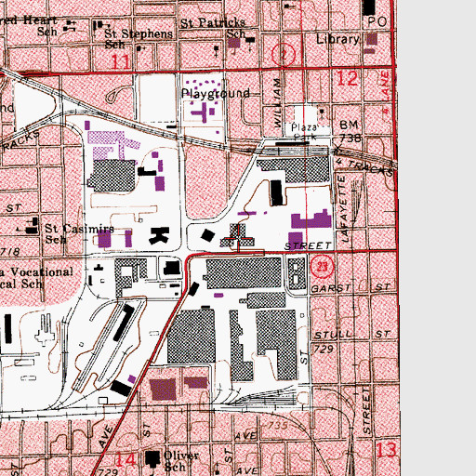Select the "Plaza Park" label

[x=305, y=132]
